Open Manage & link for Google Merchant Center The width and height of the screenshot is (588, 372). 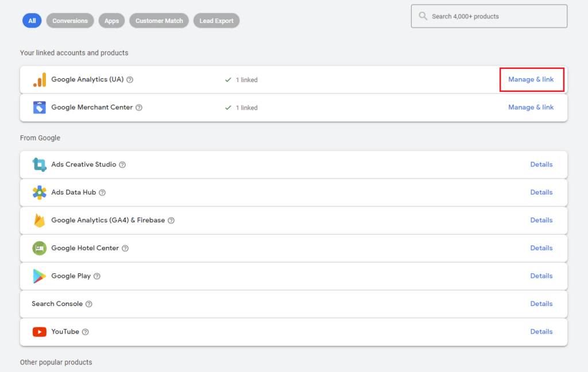point(531,107)
